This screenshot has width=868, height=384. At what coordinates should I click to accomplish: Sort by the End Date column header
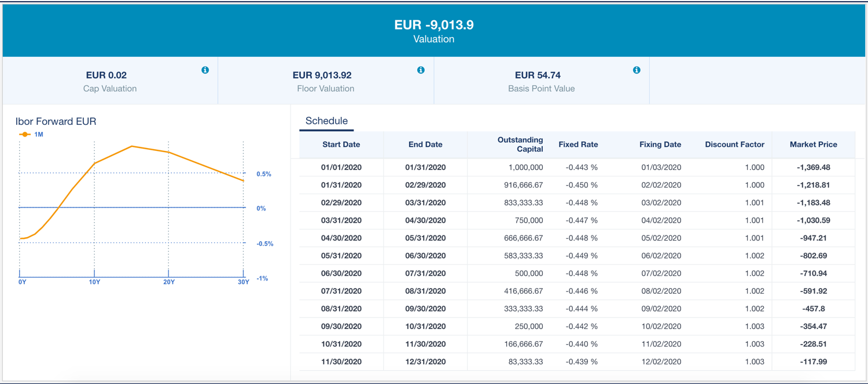425,145
